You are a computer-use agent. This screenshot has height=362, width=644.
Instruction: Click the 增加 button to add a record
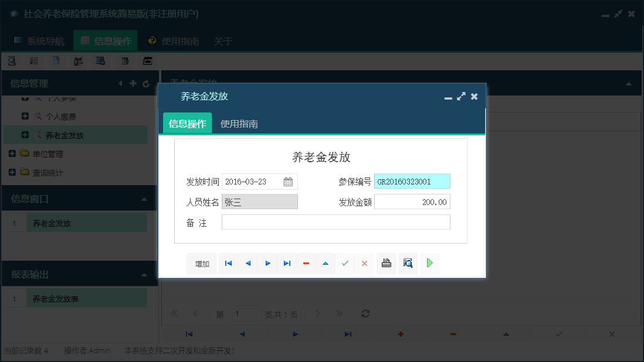201,263
